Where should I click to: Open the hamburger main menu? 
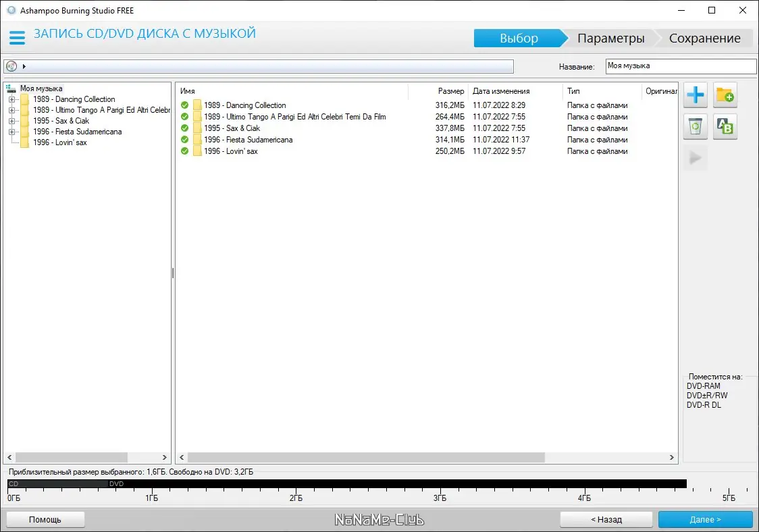tap(17, 37)
